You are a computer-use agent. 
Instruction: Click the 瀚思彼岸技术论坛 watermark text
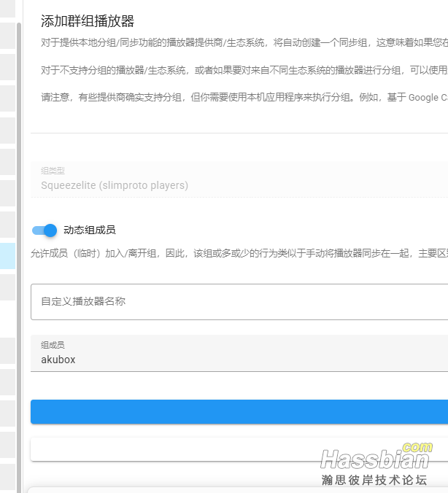pyautogui.click(x=374, y=480)
